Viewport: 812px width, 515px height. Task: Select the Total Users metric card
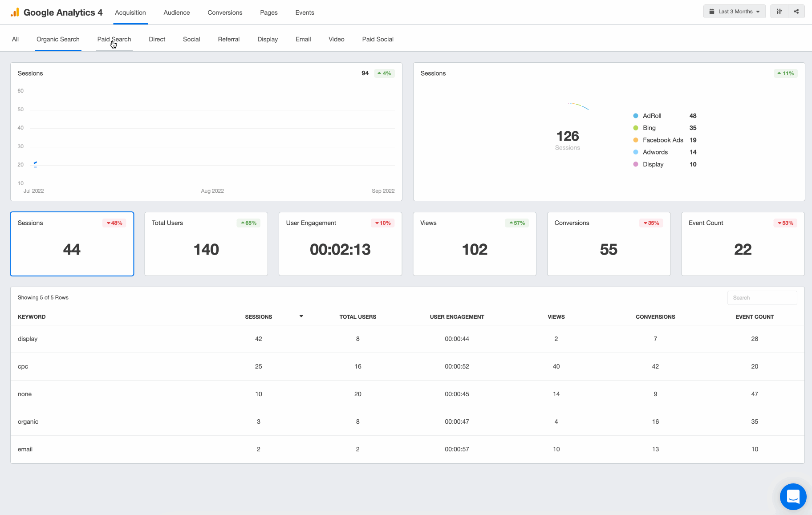206,244
